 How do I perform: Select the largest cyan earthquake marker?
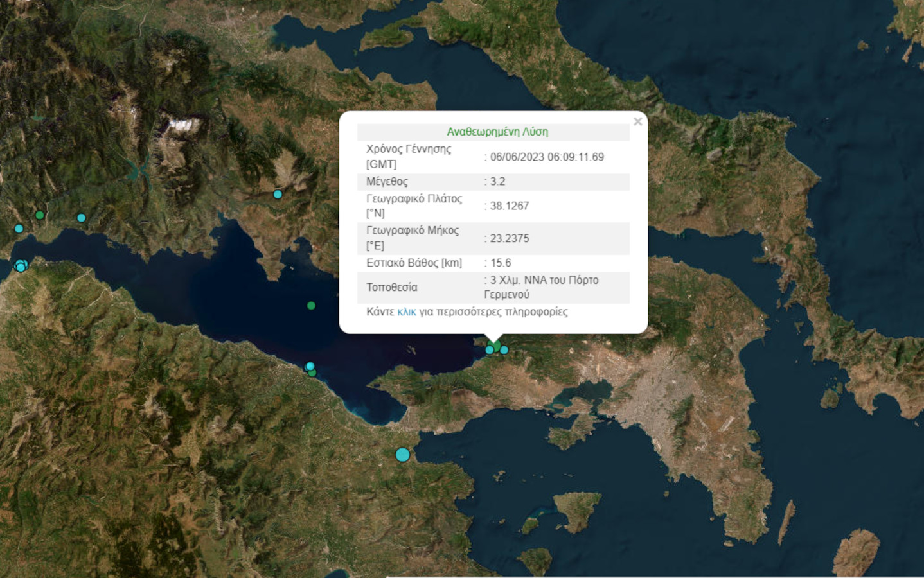click(402, 455)
